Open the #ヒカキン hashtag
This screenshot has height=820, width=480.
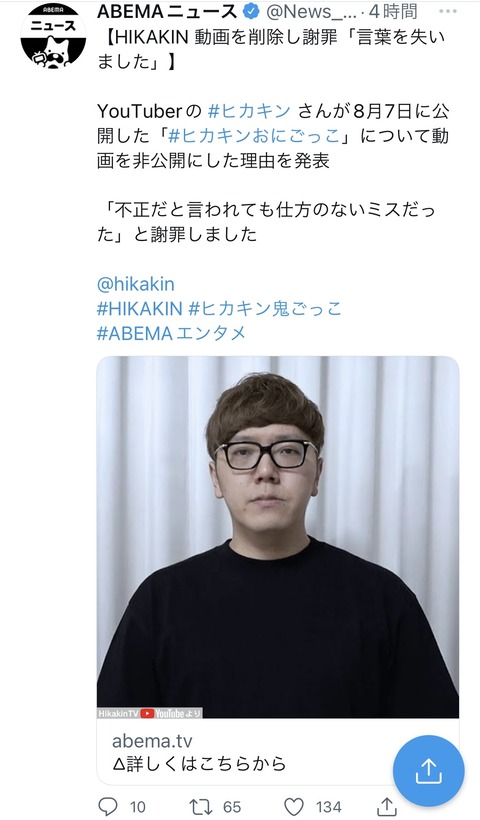click(249, 111)
